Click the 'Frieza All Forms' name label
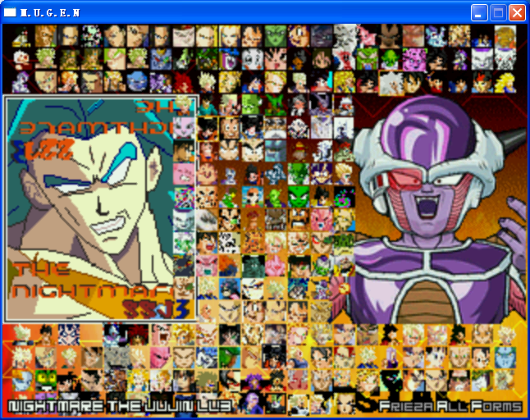Screen dimensions: 530x420 coord(450,406)
